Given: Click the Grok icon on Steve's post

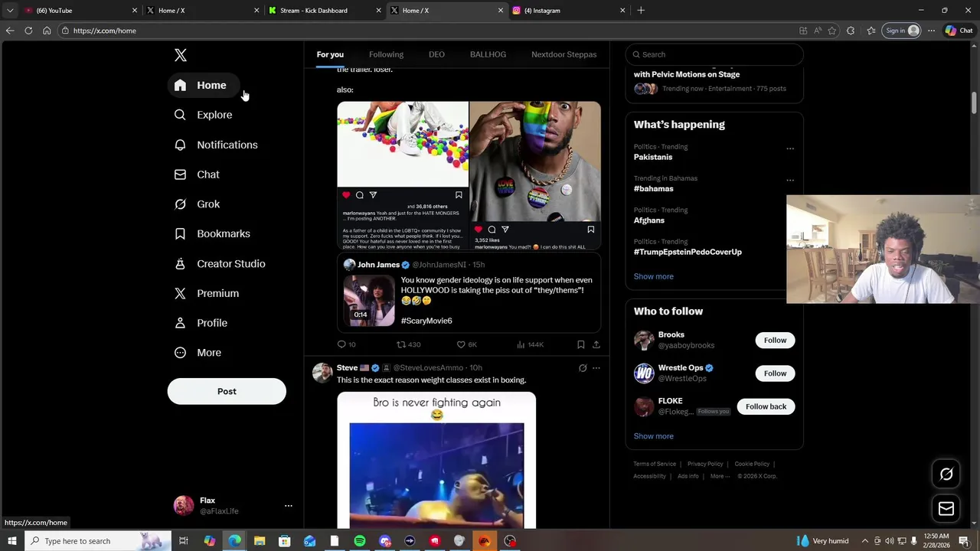Looking at the screenshot, I should [x=583, y=368].
